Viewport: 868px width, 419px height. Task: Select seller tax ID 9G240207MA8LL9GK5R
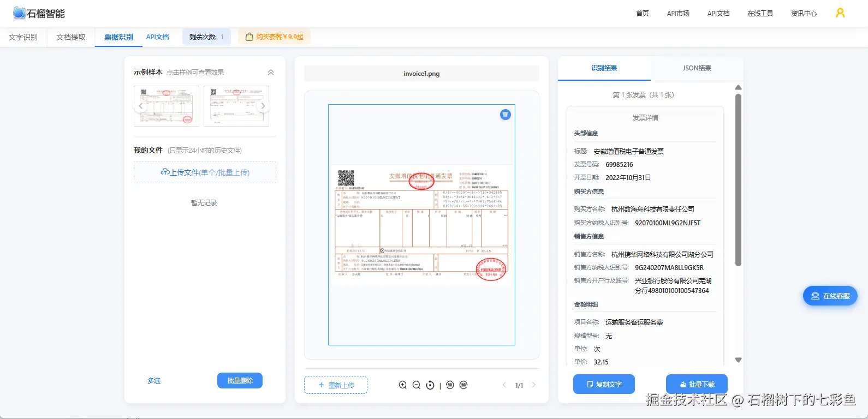click(669, 268)
